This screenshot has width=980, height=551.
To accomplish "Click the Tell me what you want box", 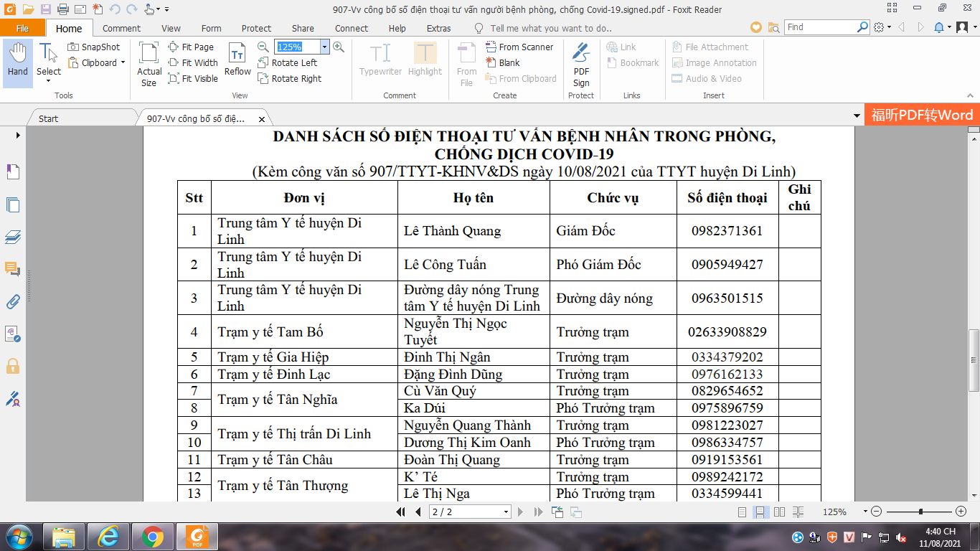I will tap(551, 28).
